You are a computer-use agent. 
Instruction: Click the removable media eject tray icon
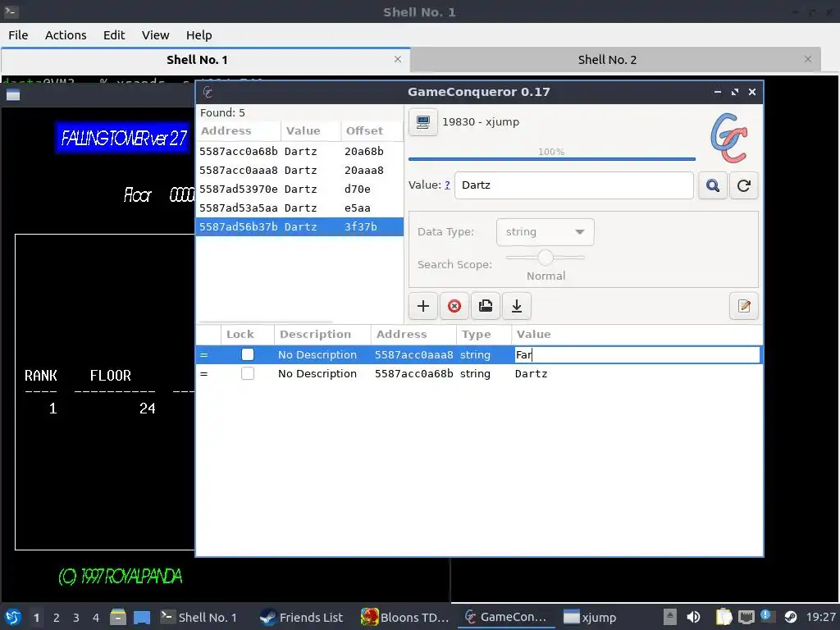click(669, 617)
